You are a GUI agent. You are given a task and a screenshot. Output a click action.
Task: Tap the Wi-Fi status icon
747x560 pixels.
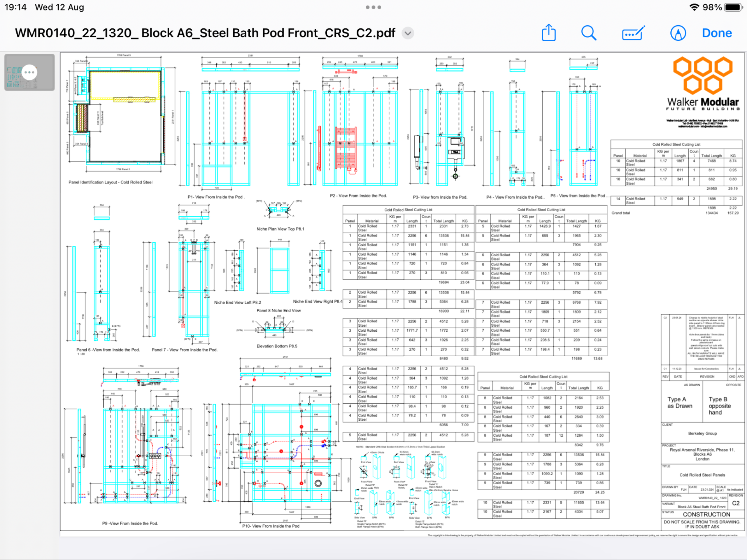(x=694, y=7)
